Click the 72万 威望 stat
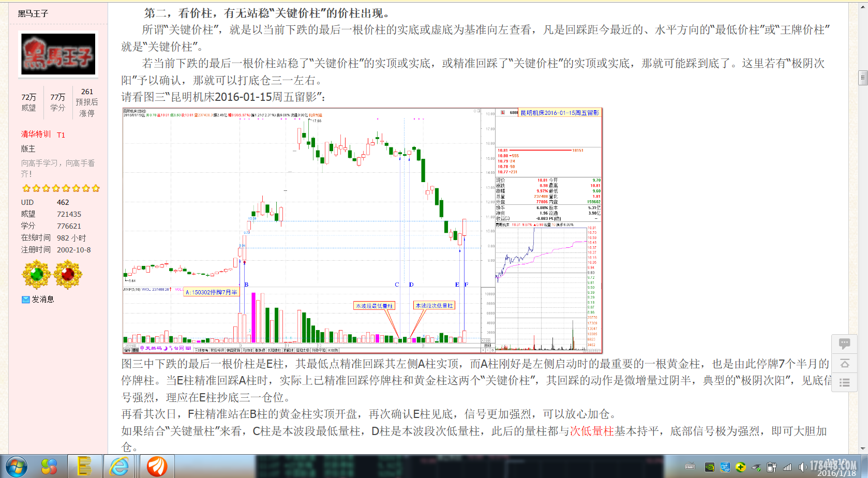Viewport: 868px width, 478px height. click(28, 102)
